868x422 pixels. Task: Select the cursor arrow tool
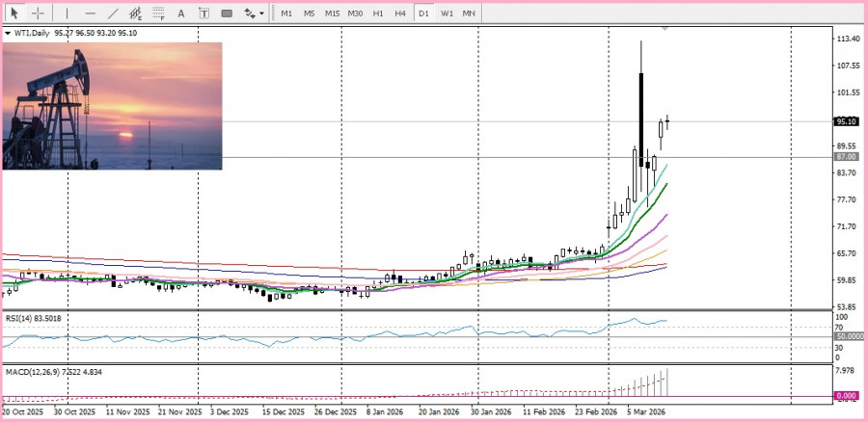point(14,13)
